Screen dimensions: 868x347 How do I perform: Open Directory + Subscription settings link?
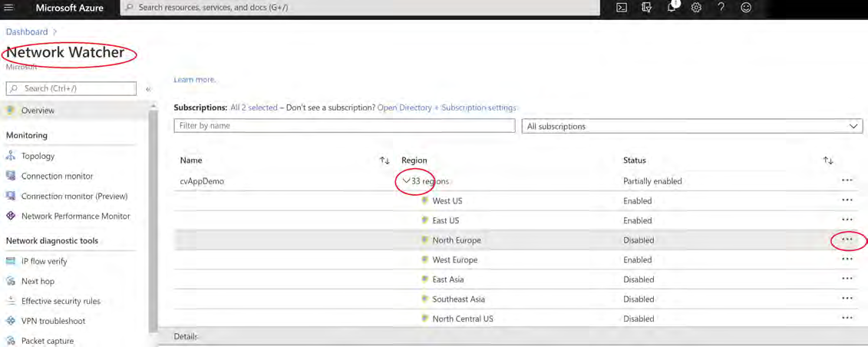click(446, 108)
